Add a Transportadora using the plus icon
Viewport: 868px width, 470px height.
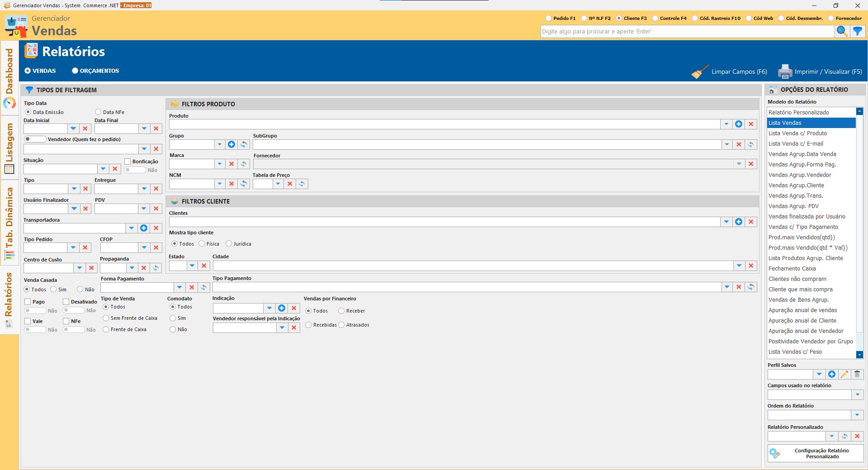[x=144, y=228]
